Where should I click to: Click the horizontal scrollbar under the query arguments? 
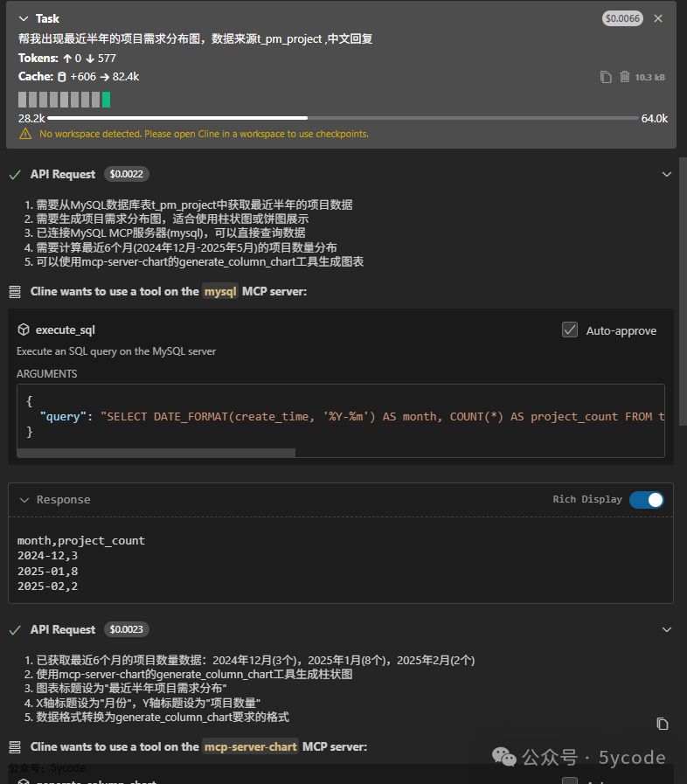pos(156,453)
